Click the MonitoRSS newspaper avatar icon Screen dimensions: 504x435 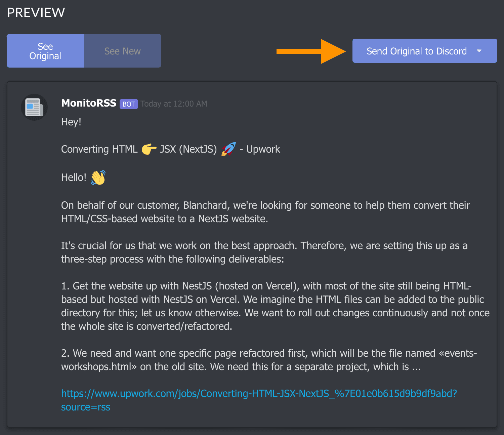[34, 107]
